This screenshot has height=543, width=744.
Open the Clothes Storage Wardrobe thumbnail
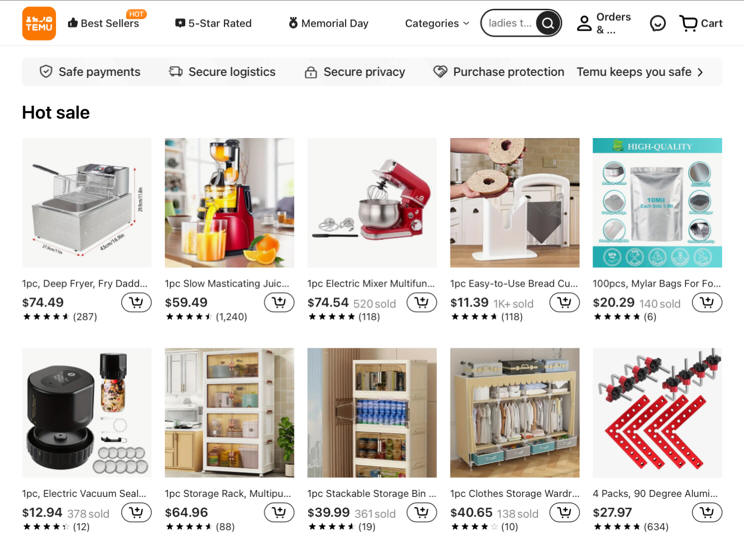(x=515, y=412)
